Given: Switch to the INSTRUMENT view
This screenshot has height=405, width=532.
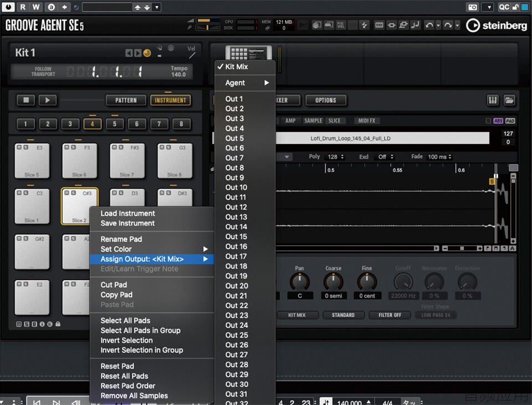Looking at the screenshot, I should (170, 100).
